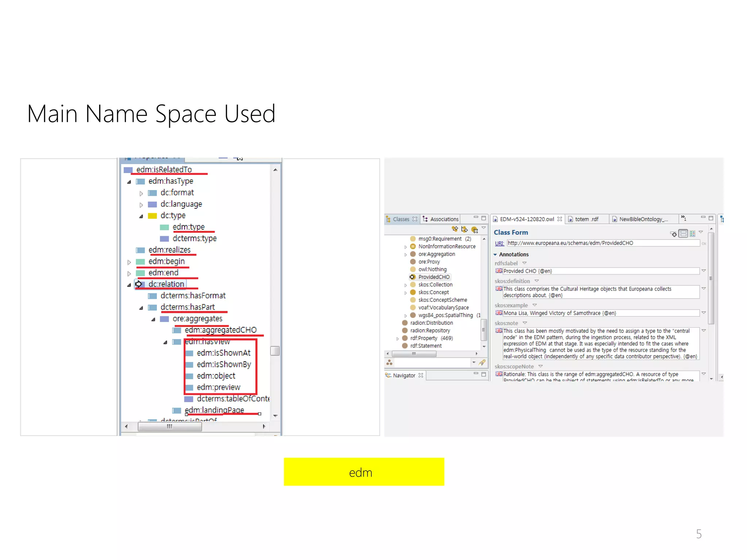Expand the edm:end tree node
Screen dimensions: 747x560
(x=129, y=273)
